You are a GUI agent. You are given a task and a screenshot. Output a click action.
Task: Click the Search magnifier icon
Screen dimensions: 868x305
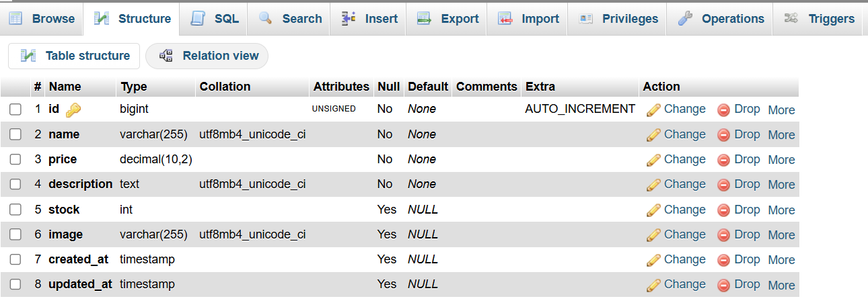265,19
